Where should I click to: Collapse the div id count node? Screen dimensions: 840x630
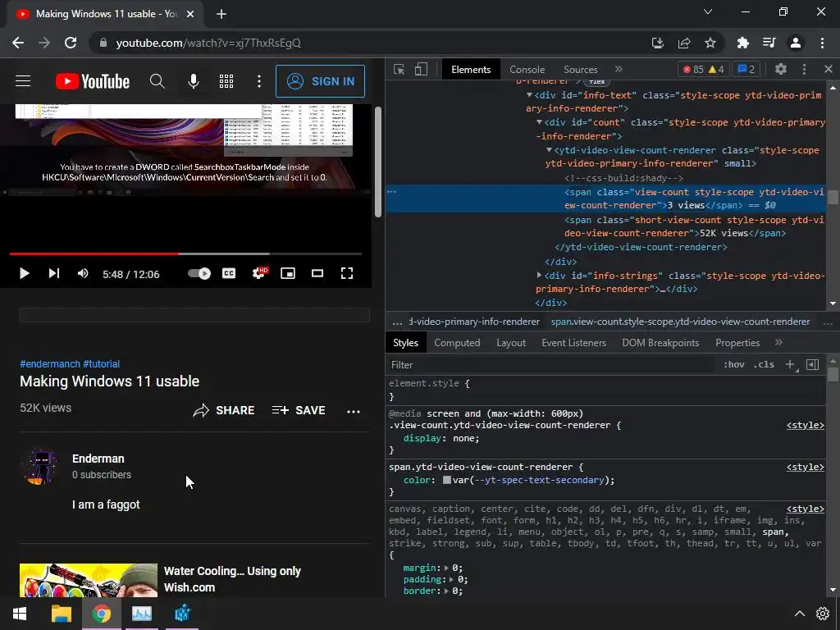(540, 122)
